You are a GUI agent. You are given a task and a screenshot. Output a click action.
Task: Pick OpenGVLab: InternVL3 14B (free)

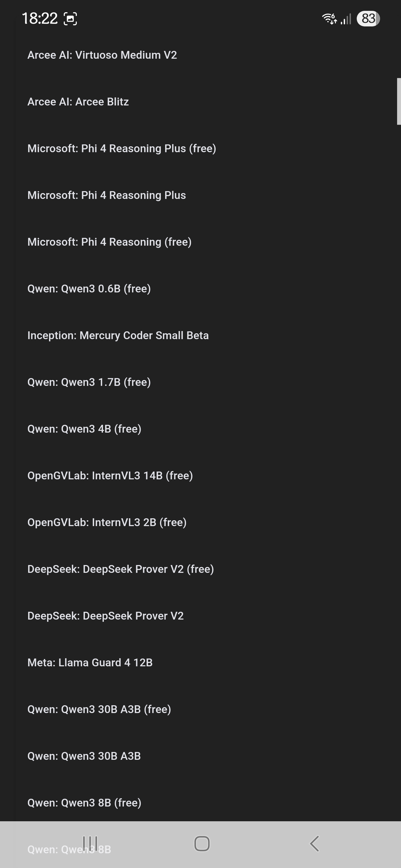click(110, 475)
